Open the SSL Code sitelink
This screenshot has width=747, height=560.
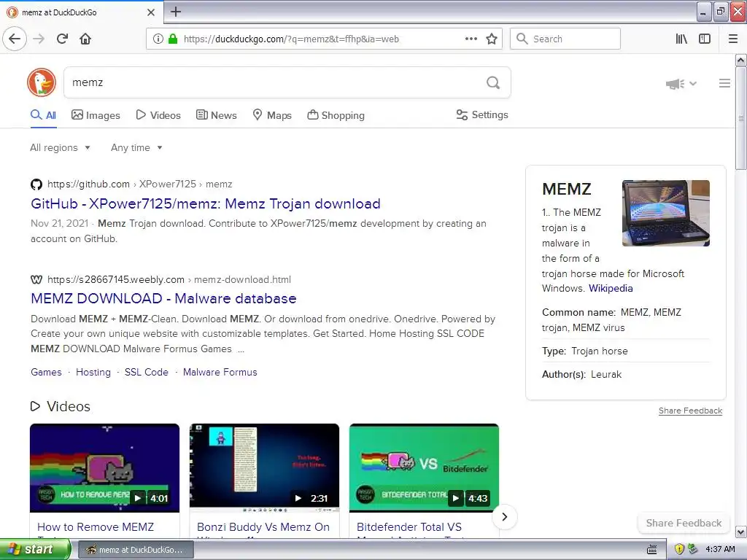click(146, 373)
